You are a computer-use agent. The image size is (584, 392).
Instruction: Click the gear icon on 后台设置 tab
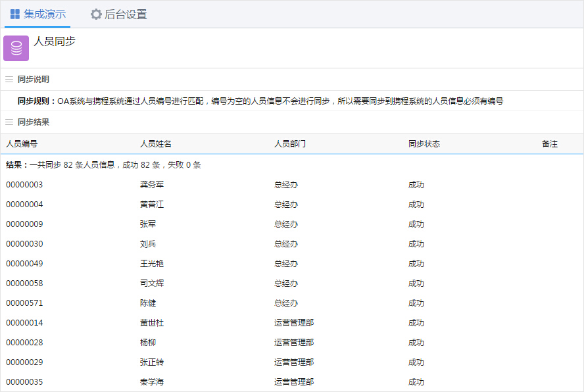(x=96, y=14)
